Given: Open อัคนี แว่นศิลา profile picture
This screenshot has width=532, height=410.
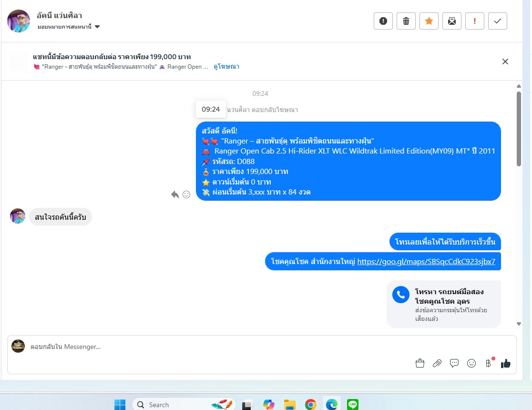Looking at the screenshot, I should tap(19, 21).
